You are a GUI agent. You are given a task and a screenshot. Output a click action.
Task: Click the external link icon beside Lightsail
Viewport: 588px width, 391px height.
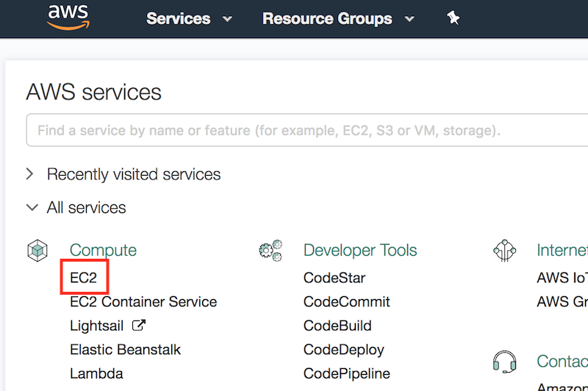coord(138,325)
